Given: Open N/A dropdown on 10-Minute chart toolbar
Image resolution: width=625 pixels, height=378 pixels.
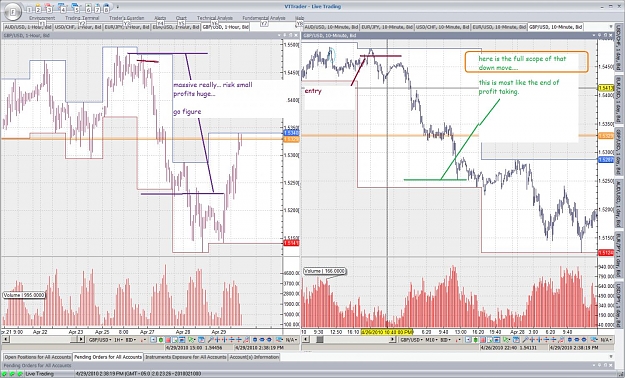Looking at the screenshot, I should [x=606, y=340].
